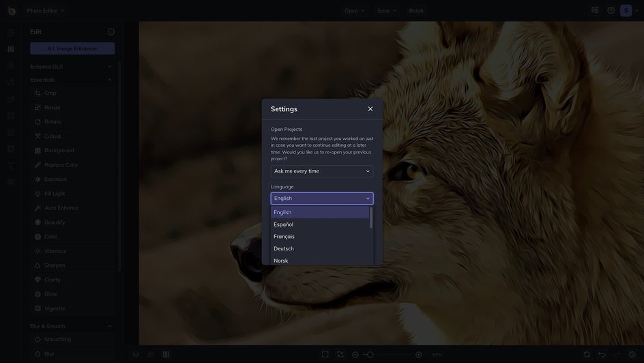Choose Norsk from the language list
The height and width of the screenshot is (363, 644).
[x=319, y=261]
